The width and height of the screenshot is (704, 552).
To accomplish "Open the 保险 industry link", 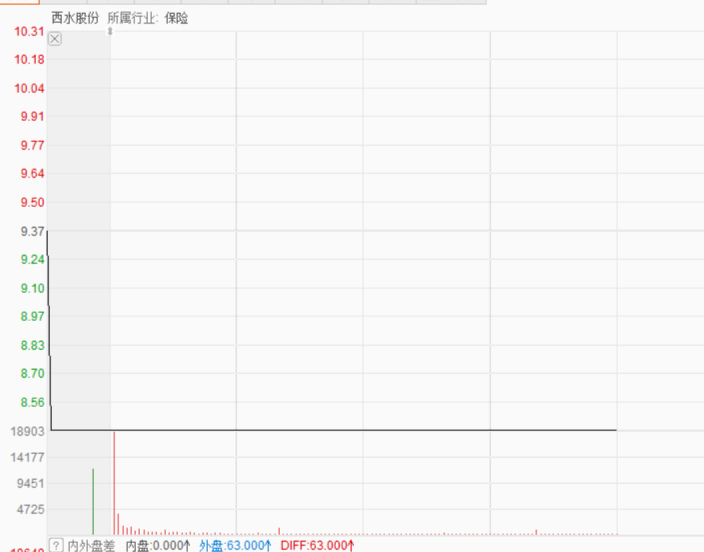I will 176,18.
